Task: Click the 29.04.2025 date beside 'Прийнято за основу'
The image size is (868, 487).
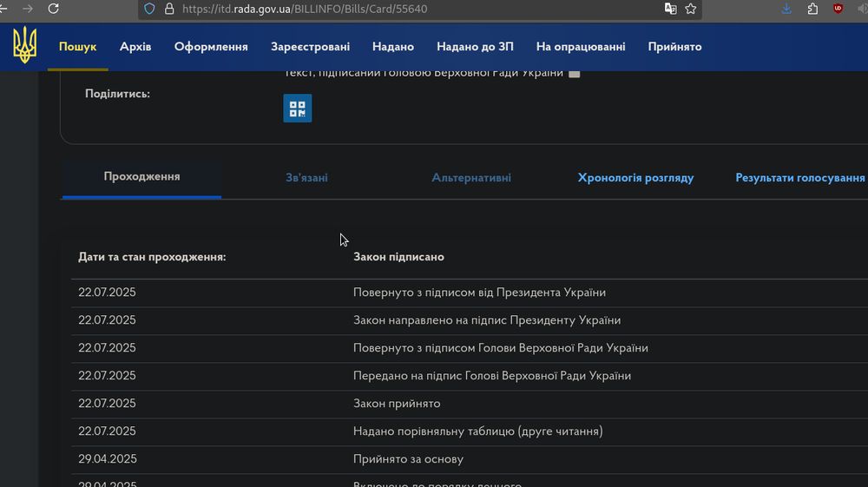Action: [108, 459]
